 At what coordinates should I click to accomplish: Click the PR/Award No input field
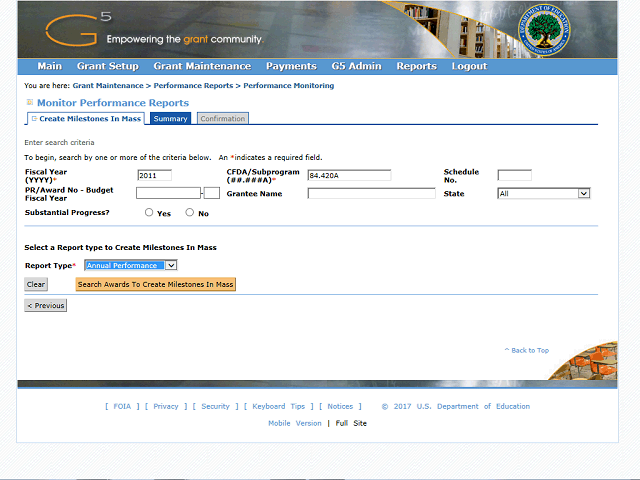click(x=169, y=193)
